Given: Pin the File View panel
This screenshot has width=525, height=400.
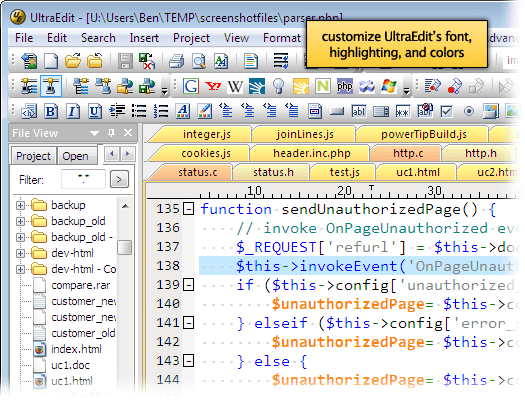Looking at the screenshot, I should pos(111,133).
